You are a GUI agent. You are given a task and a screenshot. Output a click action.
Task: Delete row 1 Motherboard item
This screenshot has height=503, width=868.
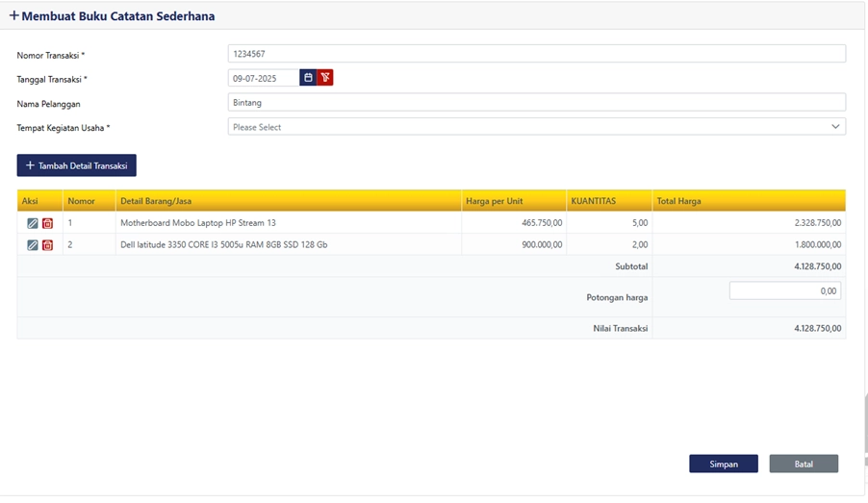pyautogui.click(x=47, y=223)
